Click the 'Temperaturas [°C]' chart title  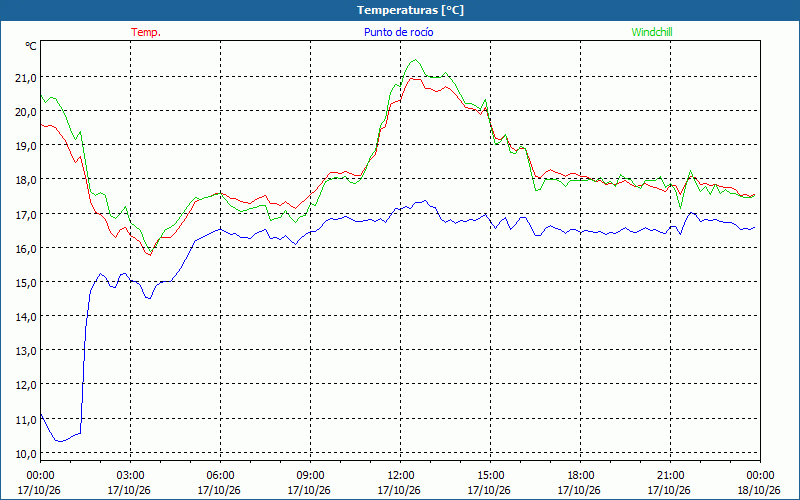(x=410, y=10)
